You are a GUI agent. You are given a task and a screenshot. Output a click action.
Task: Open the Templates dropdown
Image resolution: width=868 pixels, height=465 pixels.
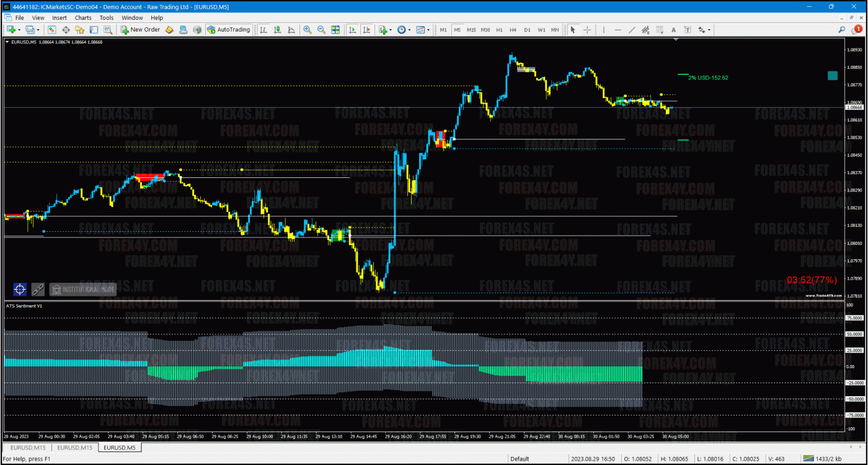(423, 29)
